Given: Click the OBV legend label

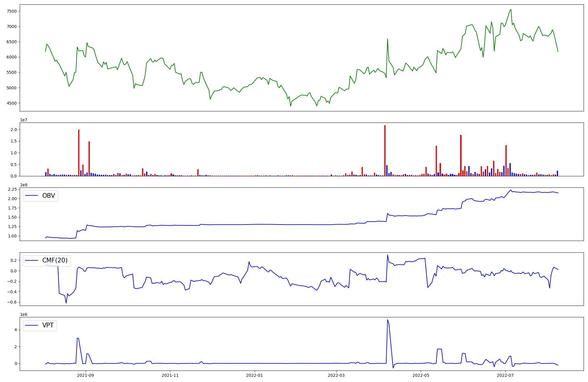Looking at the screenshot, I should (x=49, y=196).
